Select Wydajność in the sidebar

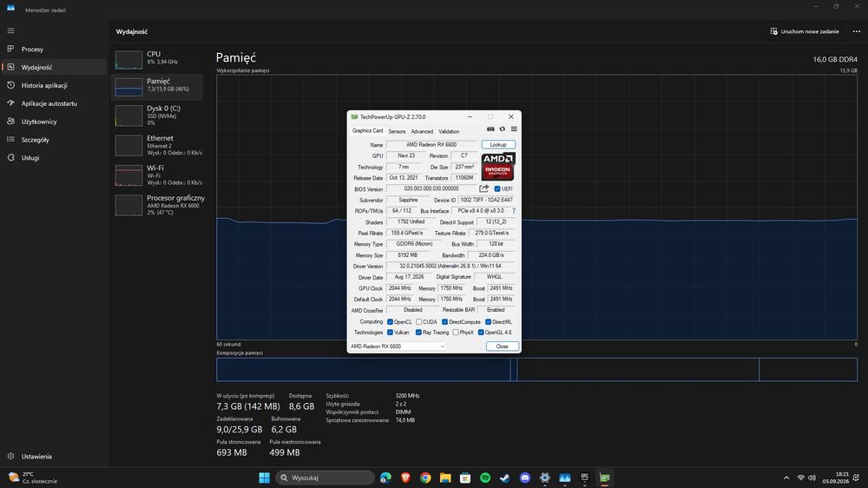(54, 67)
